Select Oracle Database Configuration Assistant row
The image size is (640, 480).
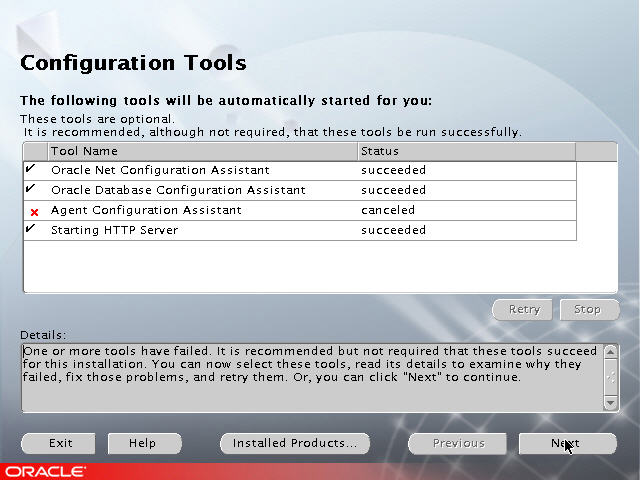[x=300, y=191]
